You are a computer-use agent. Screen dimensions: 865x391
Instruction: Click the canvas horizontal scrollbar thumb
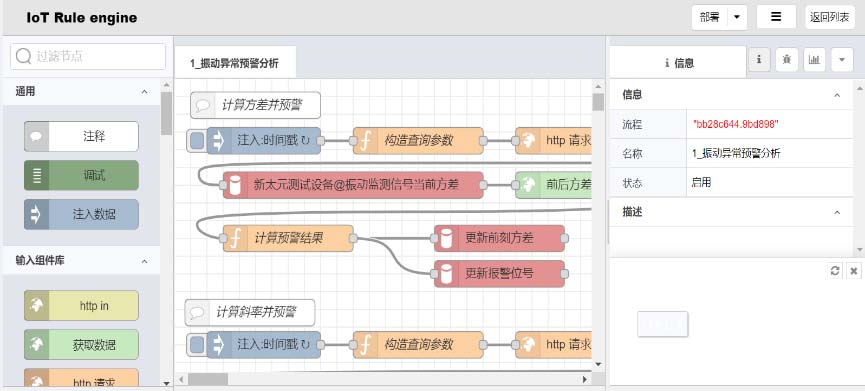click(x=208, y=379)
